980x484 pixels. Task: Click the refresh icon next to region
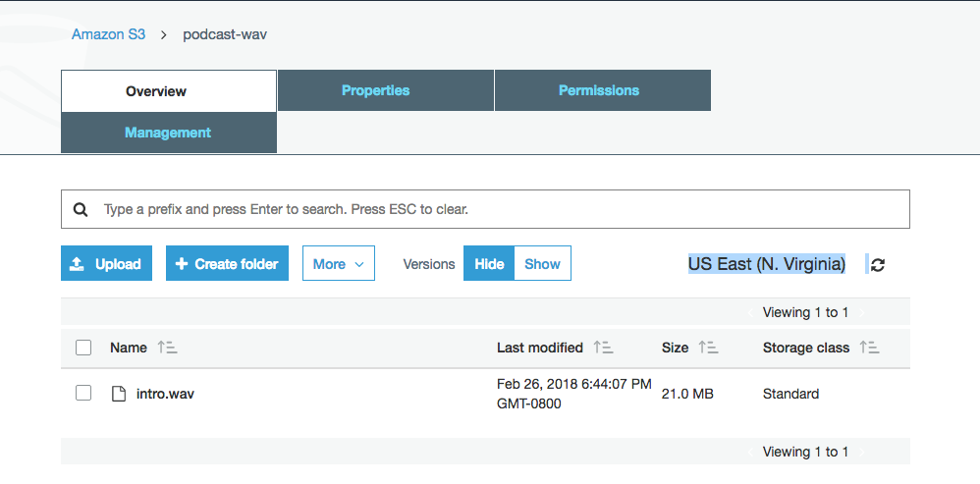pyautogui.click(x=878, y=265)
